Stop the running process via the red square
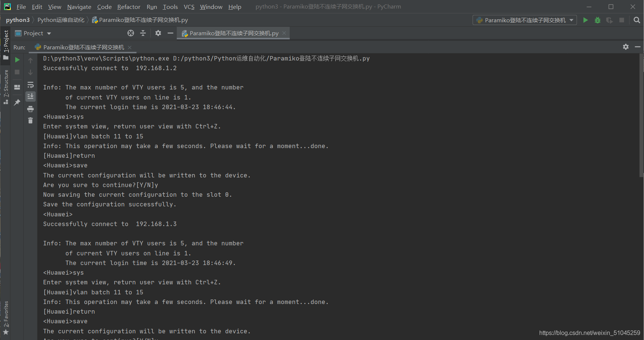Image resolution: width=644 pixels, height=340 pixels. tap(17, 72)
